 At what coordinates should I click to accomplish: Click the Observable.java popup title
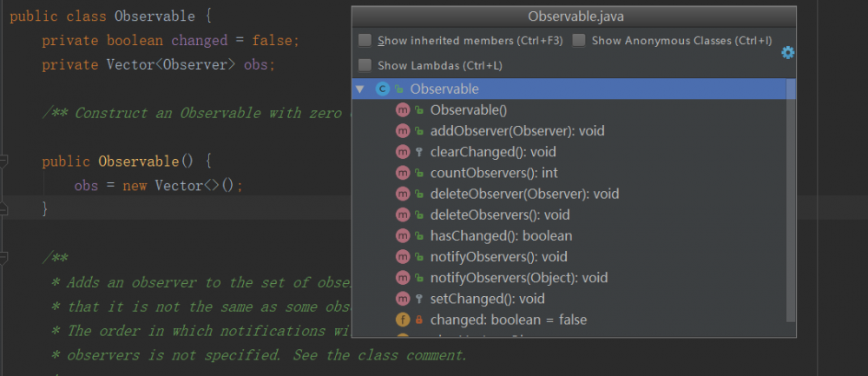point(573,16)
